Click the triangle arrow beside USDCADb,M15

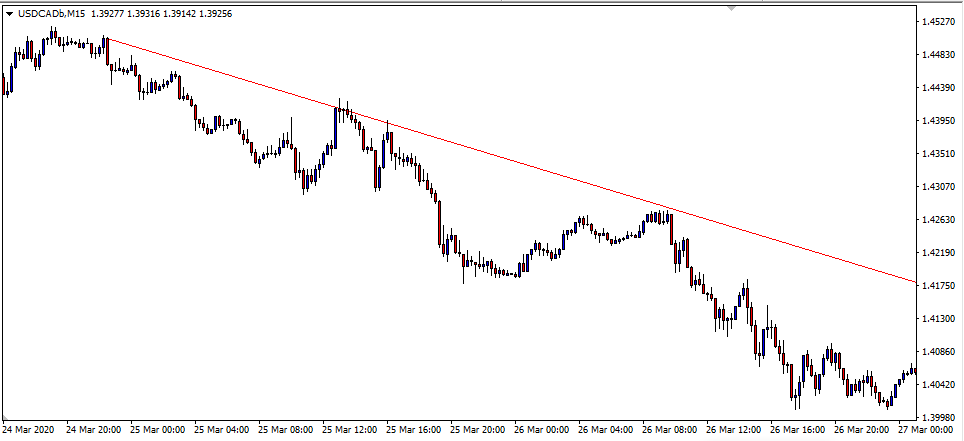tap(10, 14)
